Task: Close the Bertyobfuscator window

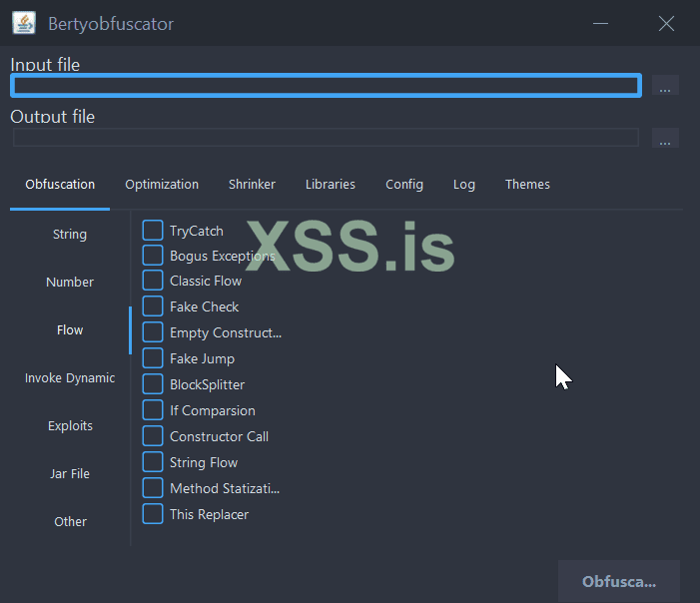Action: (x=666, y=23)
